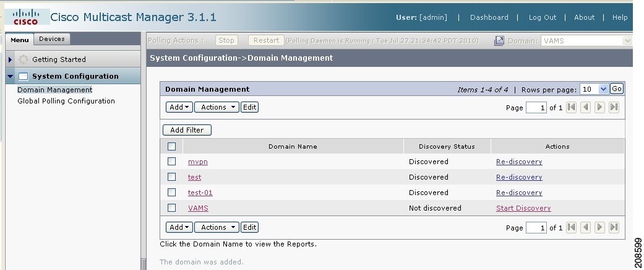Click the Items 1-4 of 4 text
This screenshot has height=270, width=644.
pyautogui.click(x=483, y=90)
